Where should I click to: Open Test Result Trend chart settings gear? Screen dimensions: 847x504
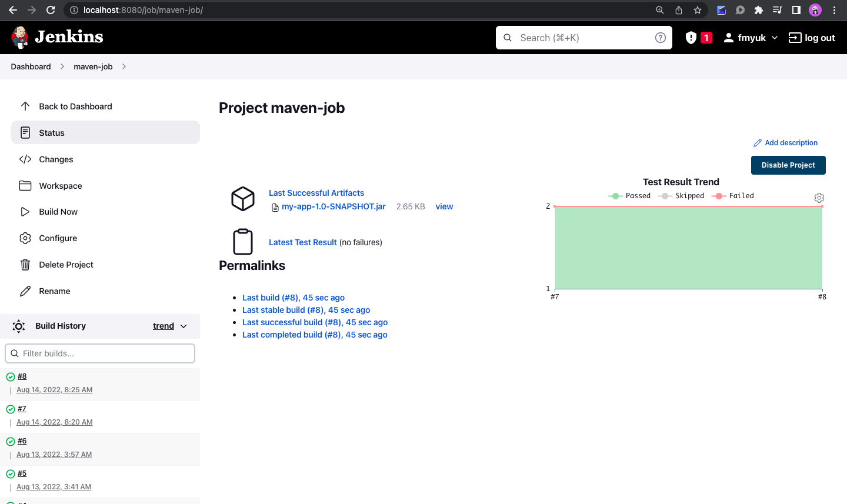click(x=819, y=198)
